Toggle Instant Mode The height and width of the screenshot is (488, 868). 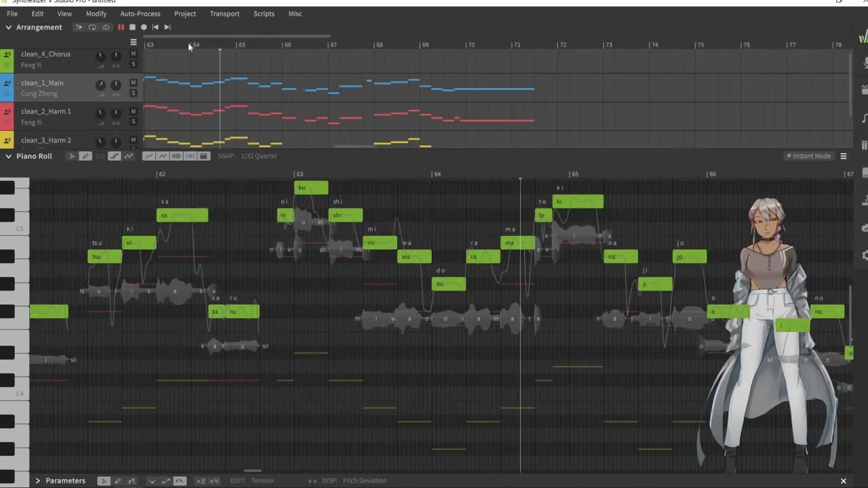point(808,156)
